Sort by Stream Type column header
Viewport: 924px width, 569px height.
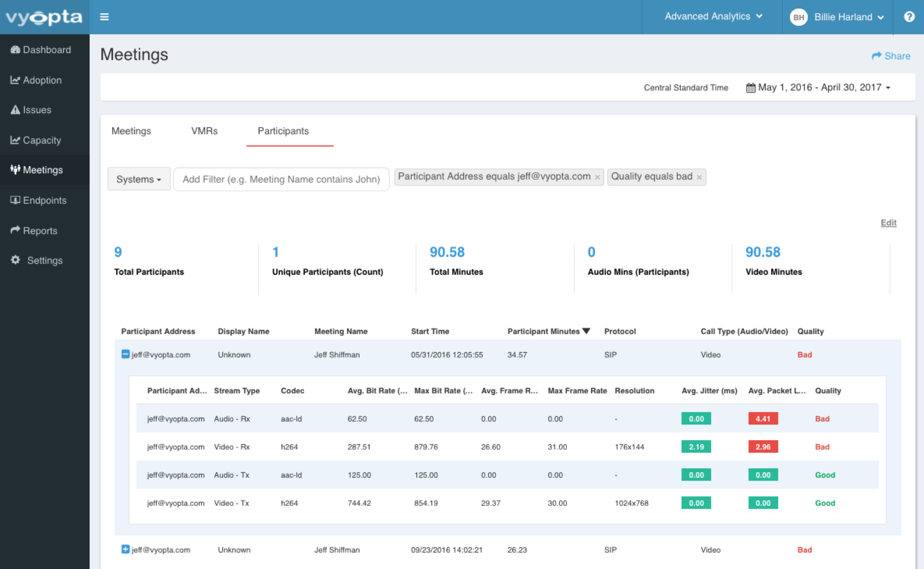[236, 391]
